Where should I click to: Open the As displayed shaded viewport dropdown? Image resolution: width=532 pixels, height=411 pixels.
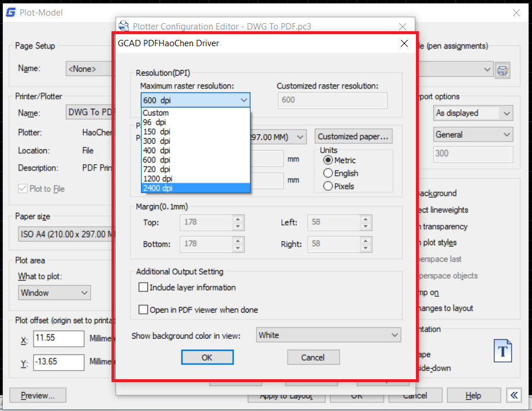point(473,113)
